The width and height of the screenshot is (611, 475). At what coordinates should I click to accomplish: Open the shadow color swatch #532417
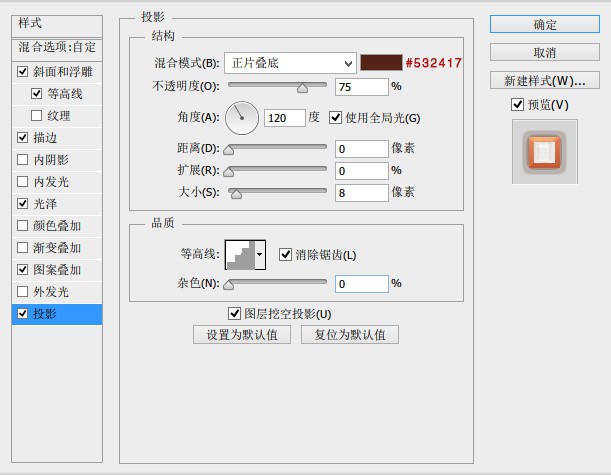(x=381, y=63)
